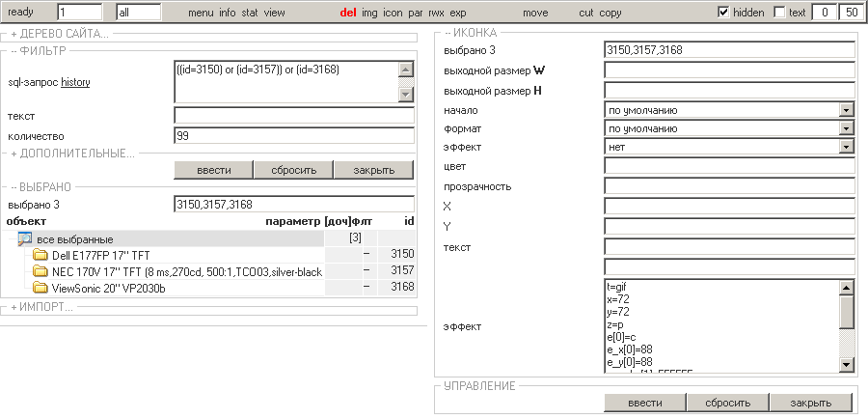Open info in the top bar
The height and width of the screenshot is (419, 868).
tap(227, 13)
